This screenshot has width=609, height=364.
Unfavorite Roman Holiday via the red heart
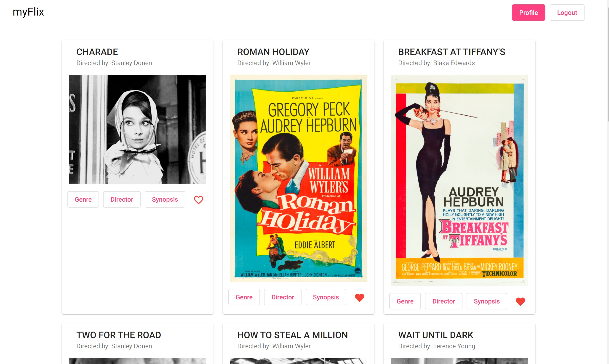359,297
